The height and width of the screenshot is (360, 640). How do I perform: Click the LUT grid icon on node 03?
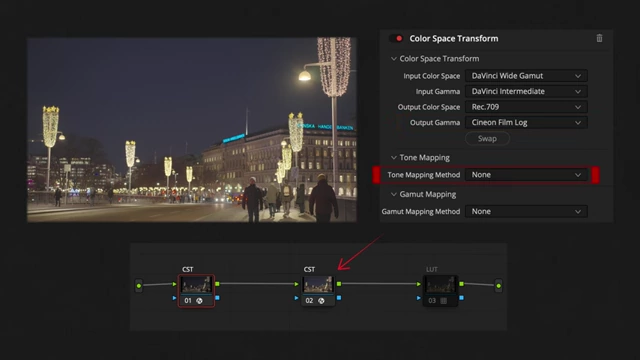coord(444,301)
